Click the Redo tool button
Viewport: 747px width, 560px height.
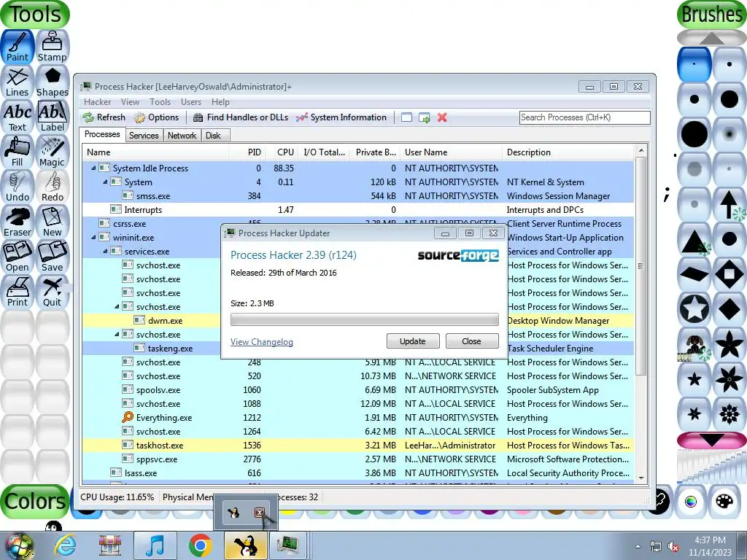[x=53, y=187]
